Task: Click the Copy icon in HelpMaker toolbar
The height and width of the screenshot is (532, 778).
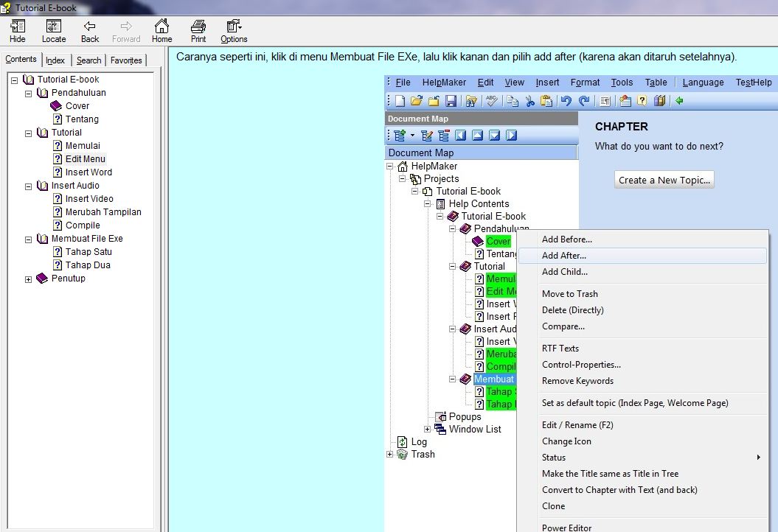Action: pyautogui.click(x=513, y=101)
